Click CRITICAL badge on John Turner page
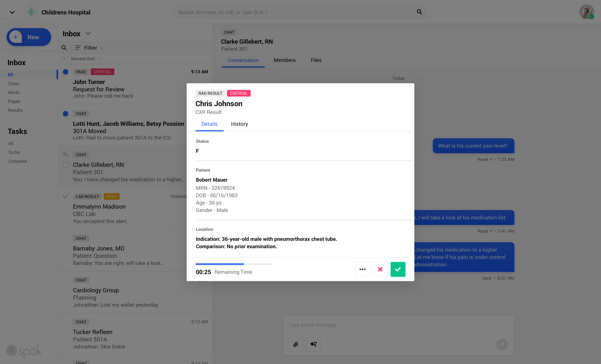 (x=102, y=72)
